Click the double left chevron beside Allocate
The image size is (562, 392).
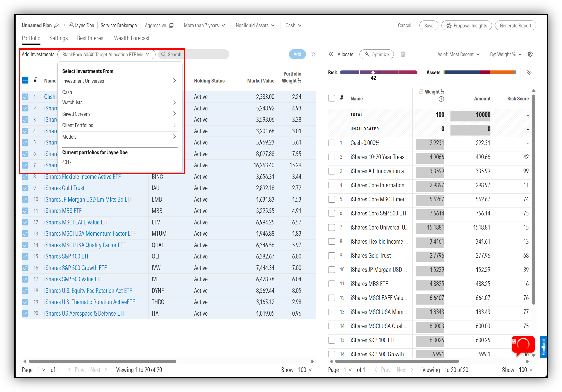(x=331, y=54)
